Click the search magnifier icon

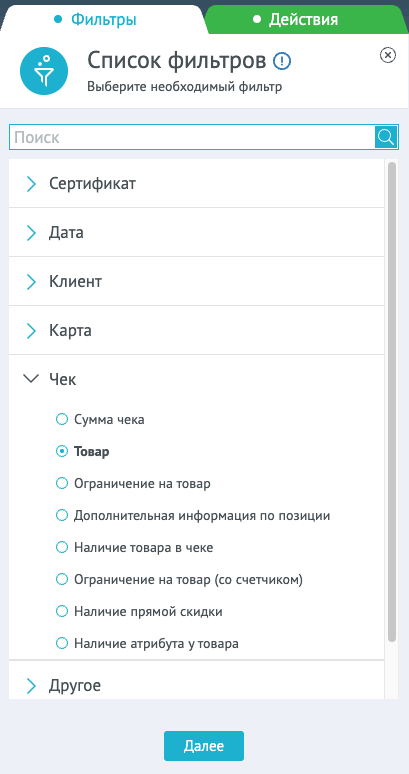(386, 137)
